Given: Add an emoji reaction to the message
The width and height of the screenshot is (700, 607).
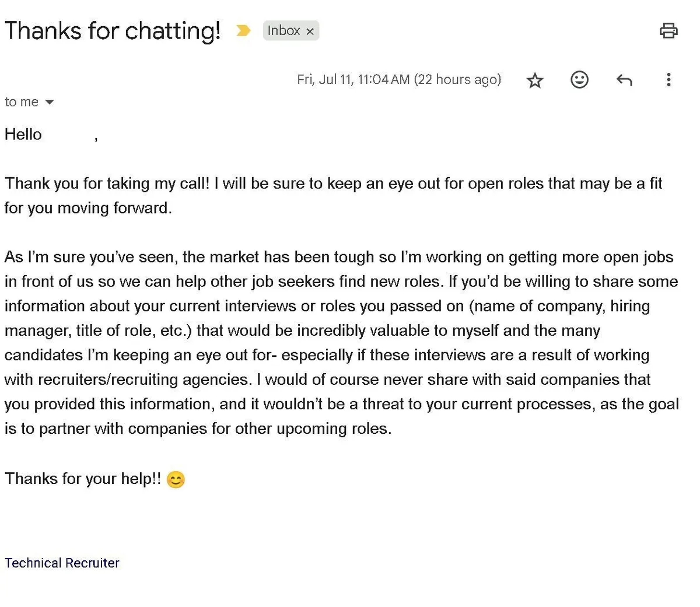Looking at the screenshot, I should click(579, 80).
